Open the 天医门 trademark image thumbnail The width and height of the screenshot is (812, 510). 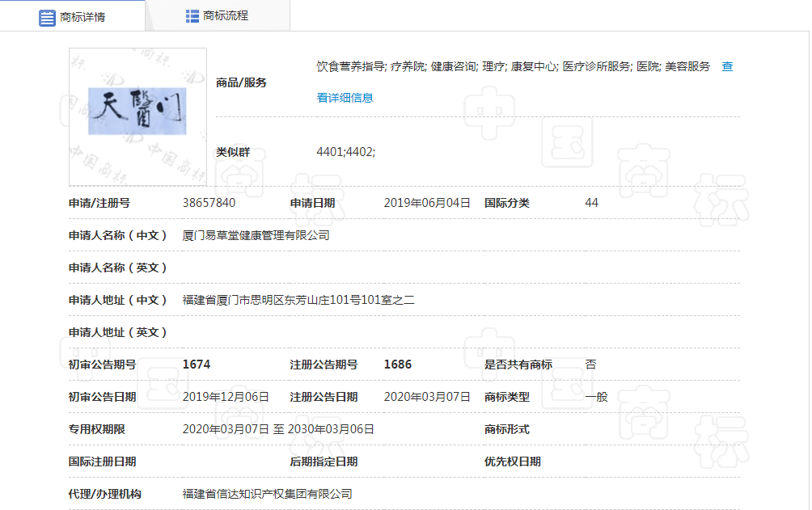(137, 112)
